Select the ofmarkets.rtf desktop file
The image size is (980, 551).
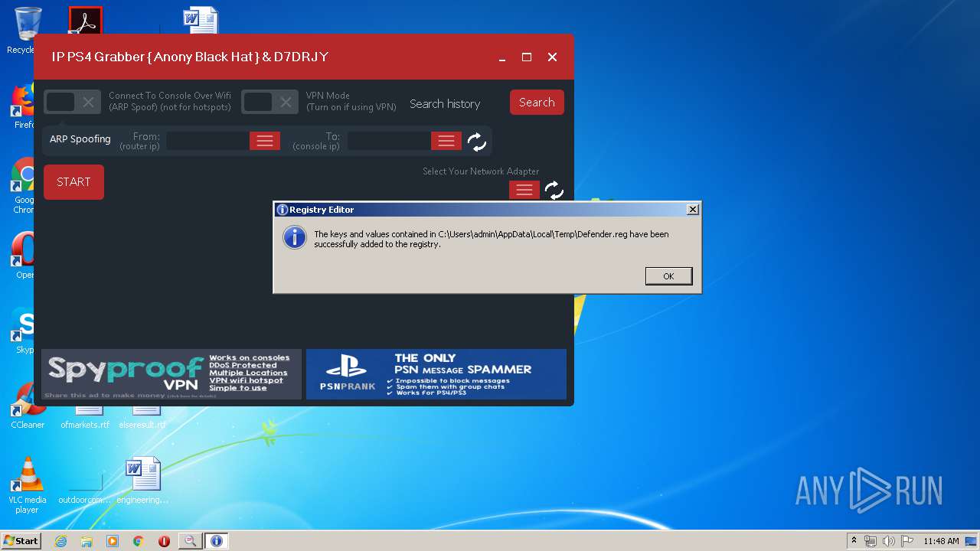[85, 419]
